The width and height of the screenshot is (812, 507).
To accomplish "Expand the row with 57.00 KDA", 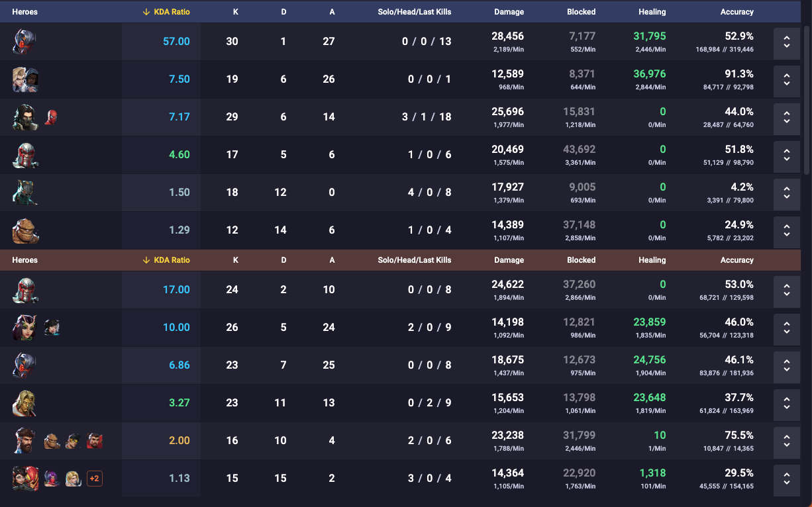I will (x=786, y=42).
